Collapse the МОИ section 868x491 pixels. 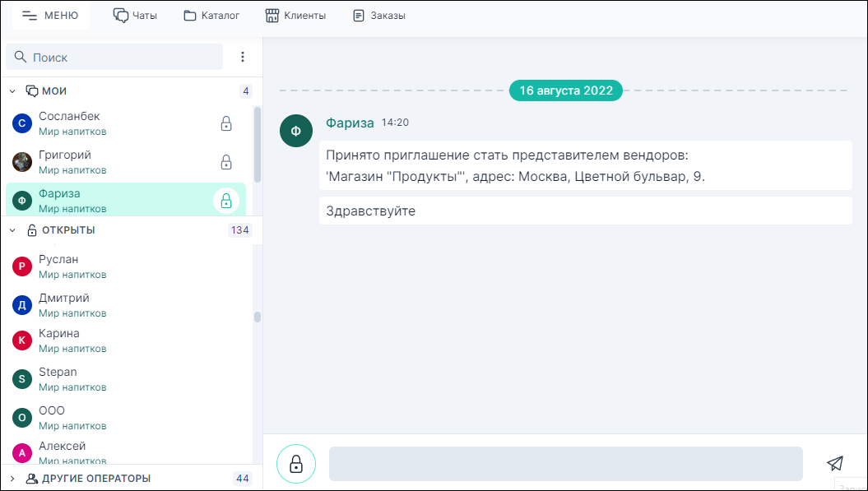12,90
